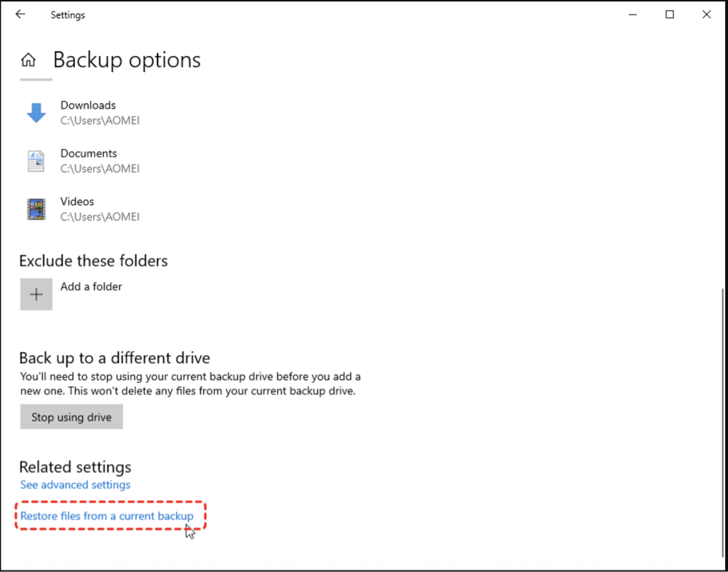728x572 pixels.
Task: Maximize the Settings window
Action: click(670, 15)
